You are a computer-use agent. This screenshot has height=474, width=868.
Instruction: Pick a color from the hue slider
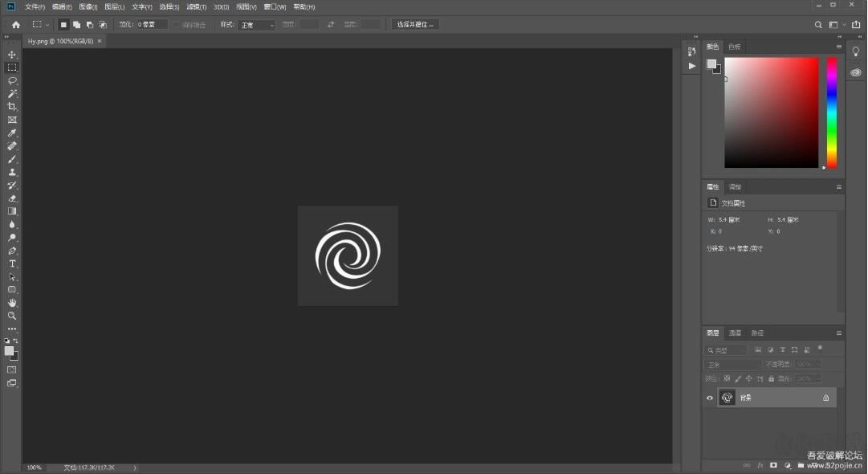(831, 112)
